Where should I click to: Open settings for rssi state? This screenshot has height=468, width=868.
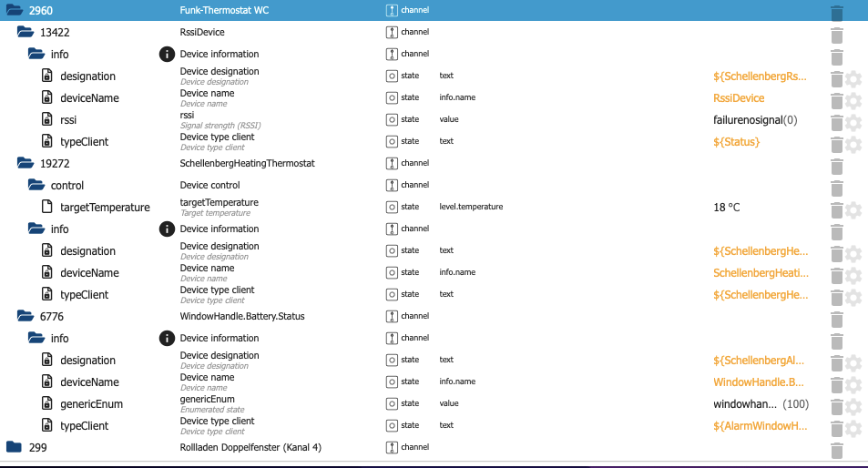pyautogui.click(x=853, y=123)
